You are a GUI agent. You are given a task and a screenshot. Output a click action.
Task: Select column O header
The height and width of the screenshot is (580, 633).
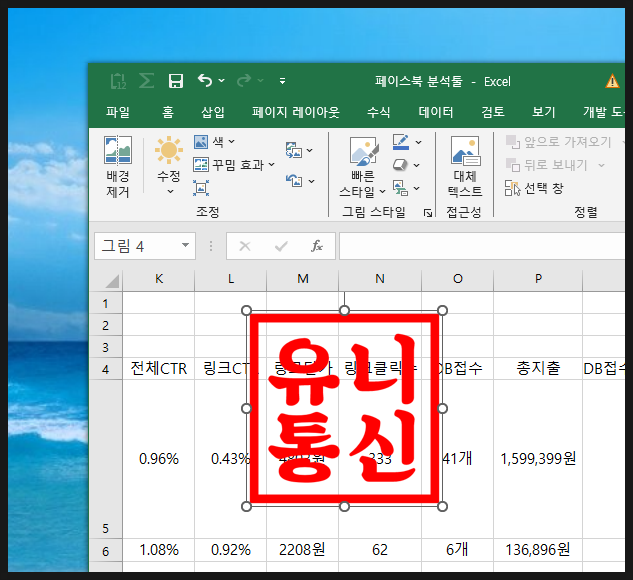point(457,279)
